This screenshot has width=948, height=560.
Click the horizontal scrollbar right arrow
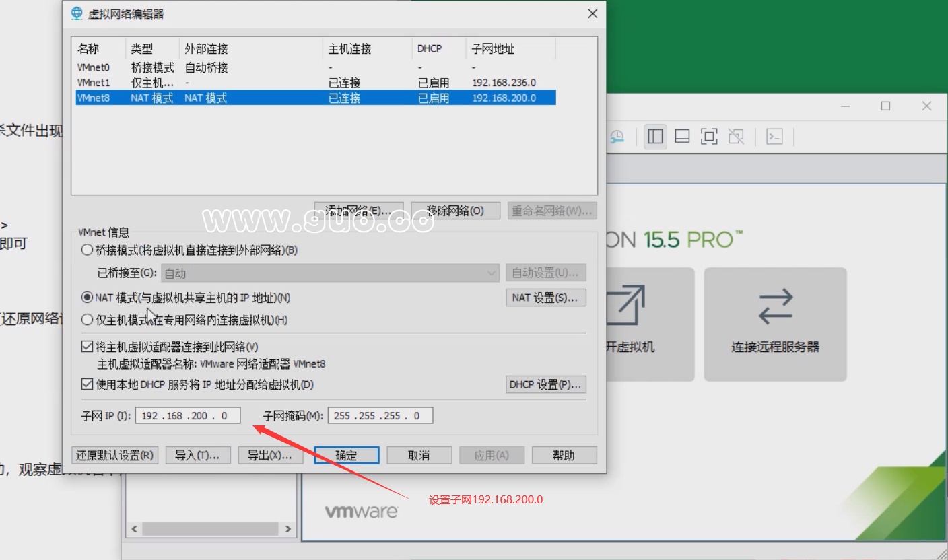[x=288, y=529]
